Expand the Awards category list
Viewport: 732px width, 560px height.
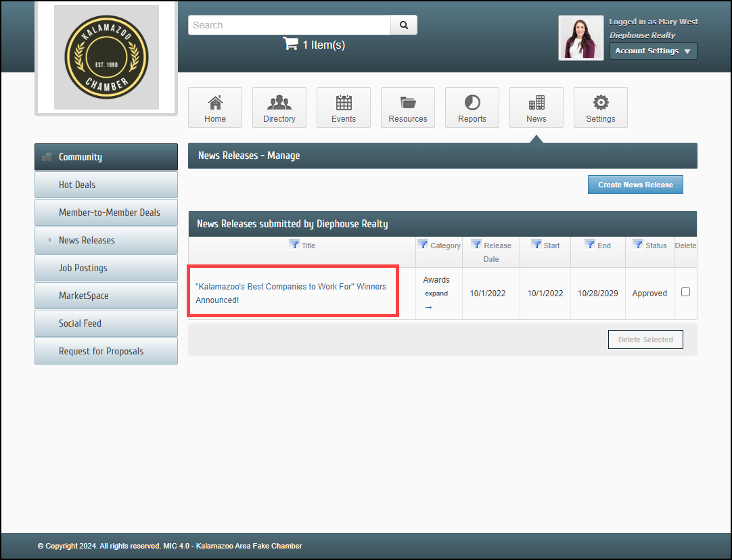436,294
